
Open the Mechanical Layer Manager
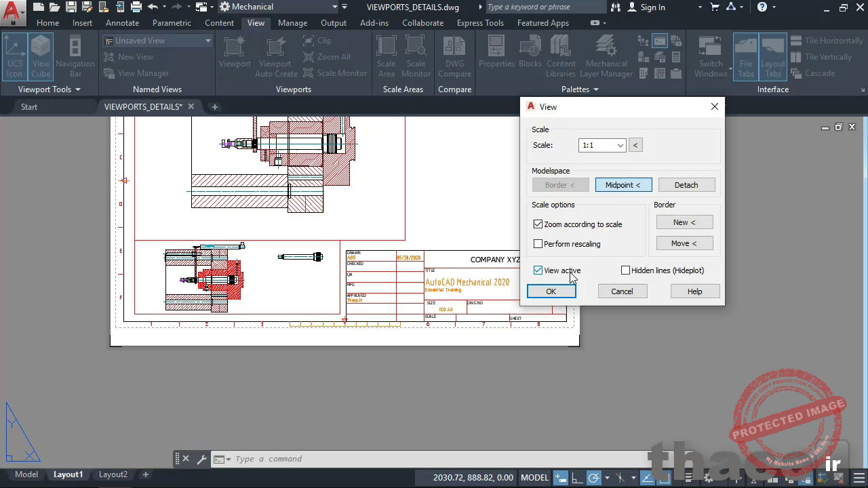607,56
